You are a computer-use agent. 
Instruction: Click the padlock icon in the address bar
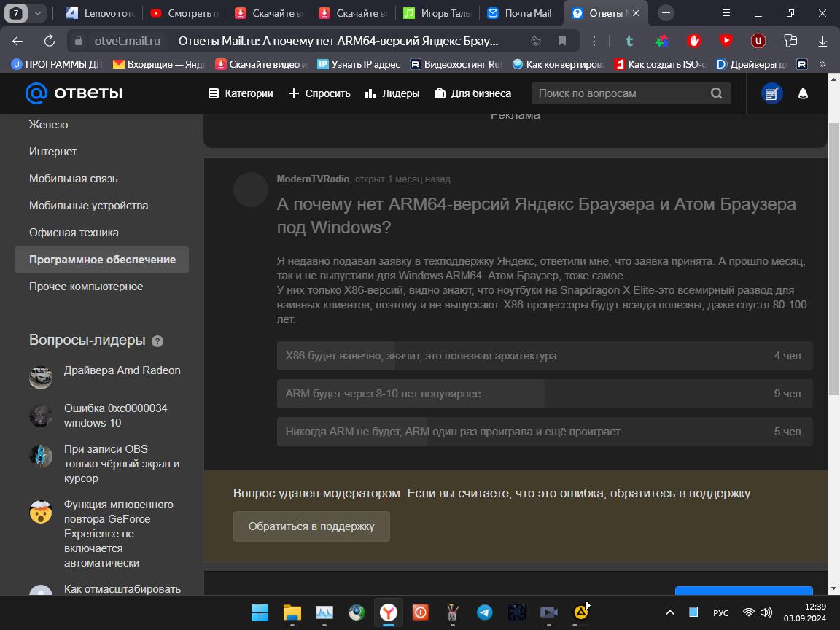(79, 41)
